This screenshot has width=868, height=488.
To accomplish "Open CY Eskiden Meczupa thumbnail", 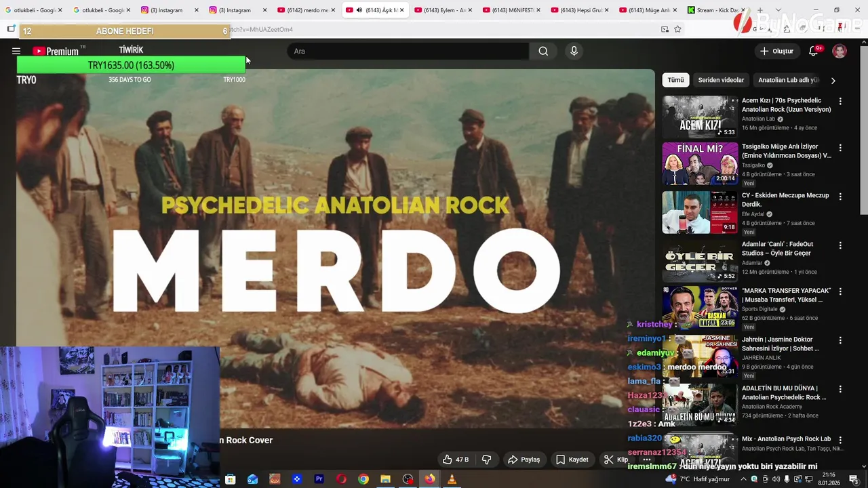I will (700, 212).
